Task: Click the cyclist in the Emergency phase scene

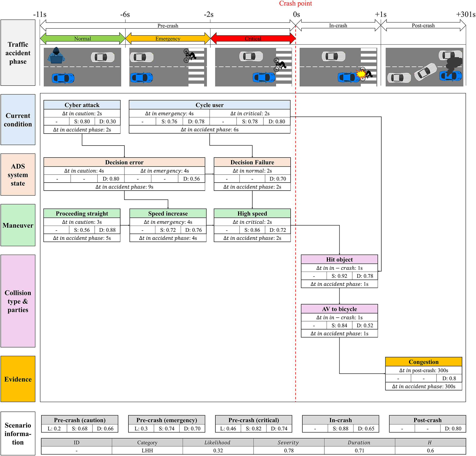Action: coord(189,56)
